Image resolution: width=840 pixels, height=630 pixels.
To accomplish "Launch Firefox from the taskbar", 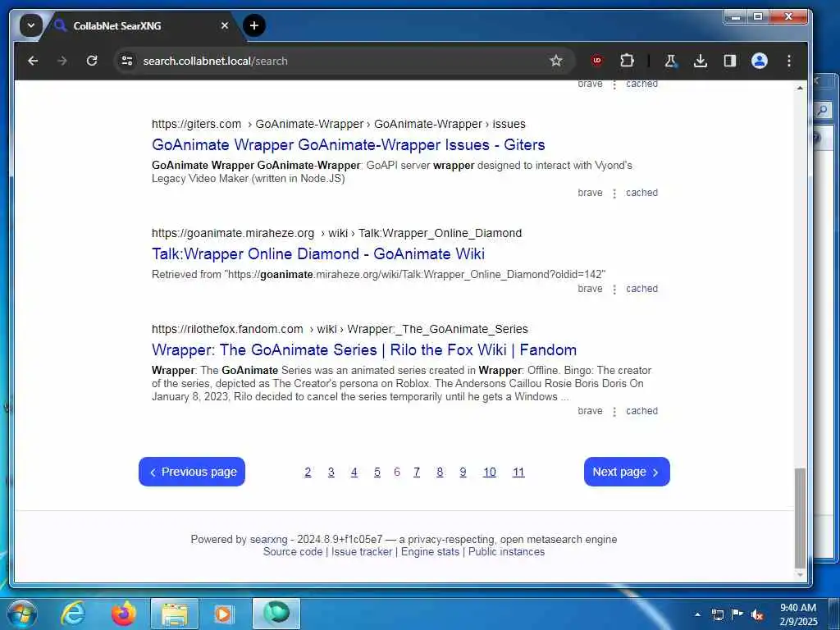I will (123, 614).
